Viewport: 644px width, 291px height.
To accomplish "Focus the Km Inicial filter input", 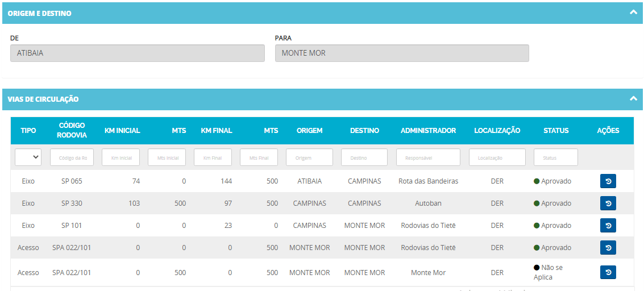I will point(121,157).
